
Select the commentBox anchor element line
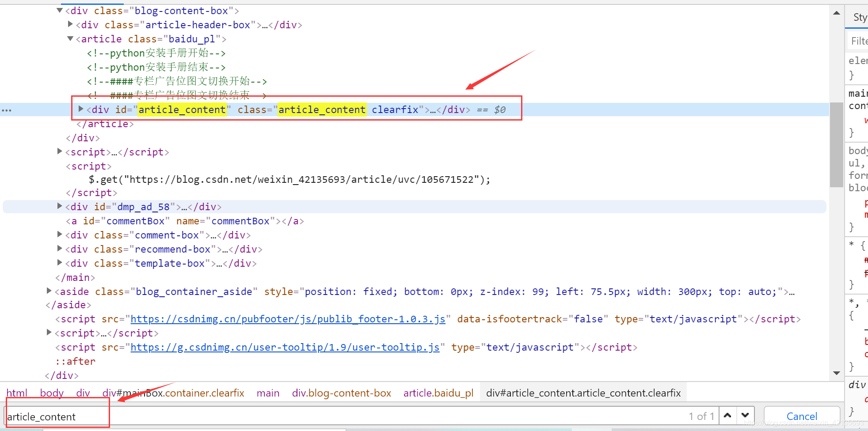click(x=185, y=221)
